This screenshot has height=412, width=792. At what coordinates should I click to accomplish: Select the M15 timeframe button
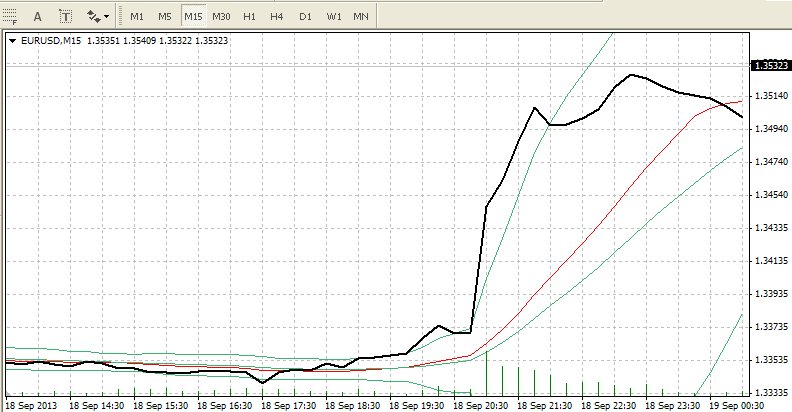click(193, 17)
